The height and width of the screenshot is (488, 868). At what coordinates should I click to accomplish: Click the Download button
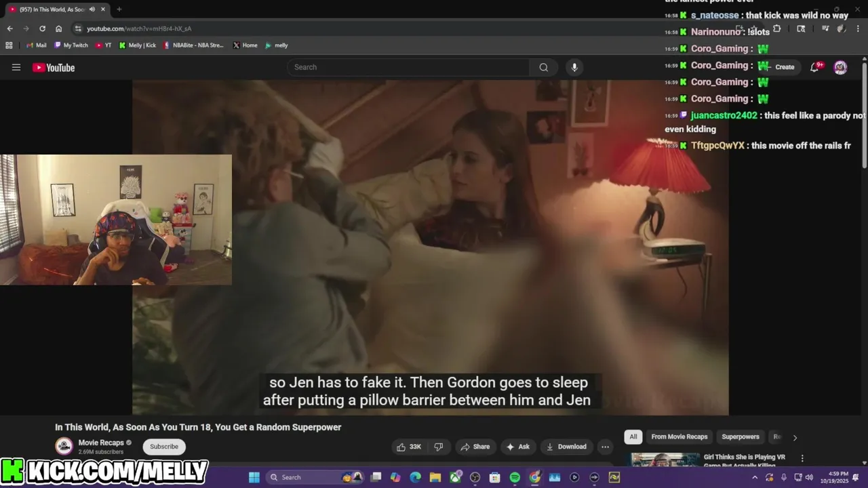566,447
